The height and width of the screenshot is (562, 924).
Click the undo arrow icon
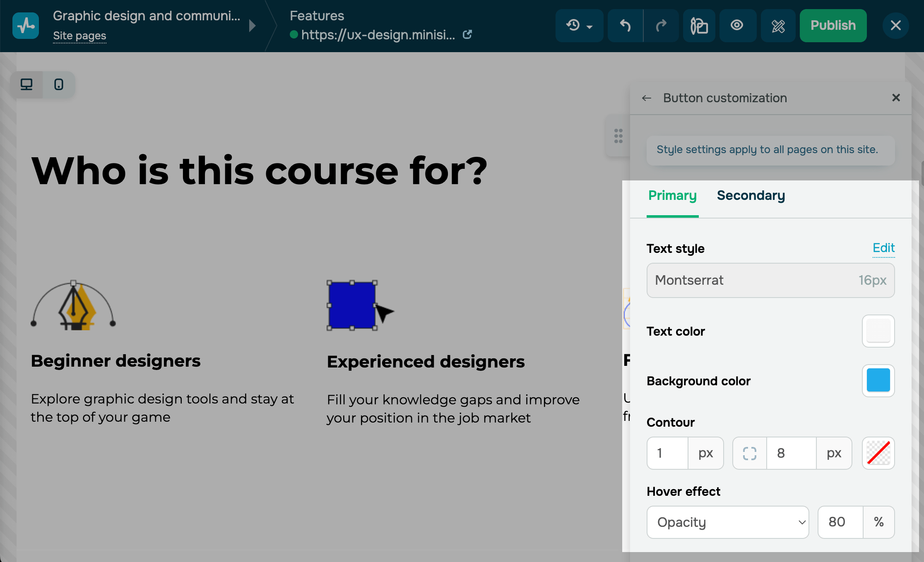coord(625,26)
